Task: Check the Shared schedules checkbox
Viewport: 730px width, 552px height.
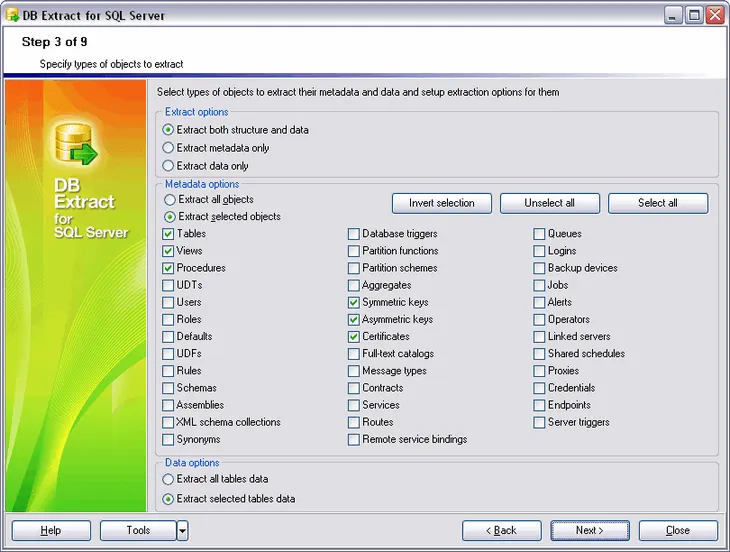Action: coord(539,354)
